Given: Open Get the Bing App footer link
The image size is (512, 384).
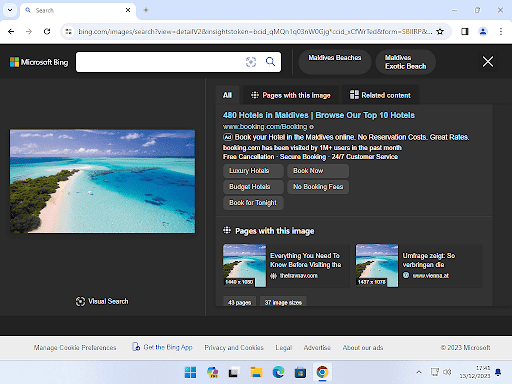Looking at the screenshot, I should [163, 347].
